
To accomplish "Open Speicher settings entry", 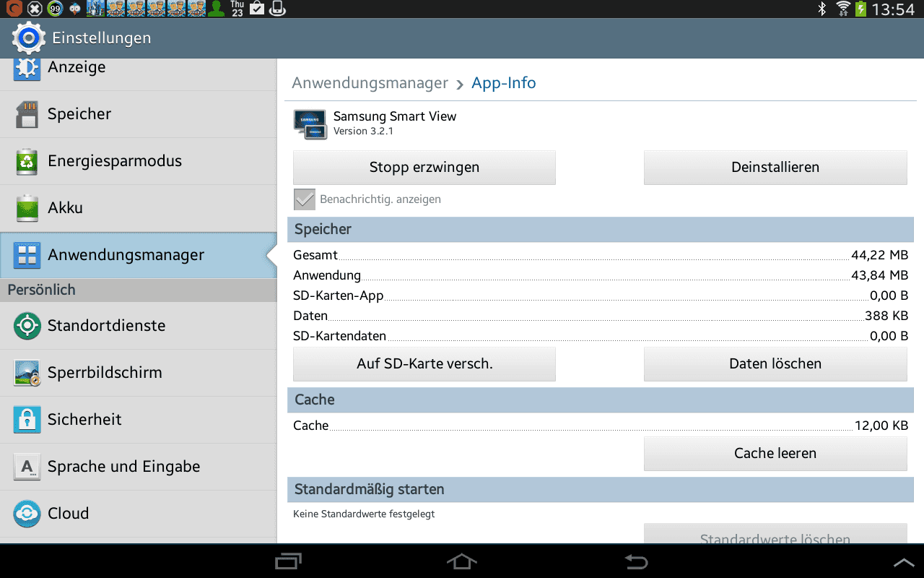I will (139, 114).
